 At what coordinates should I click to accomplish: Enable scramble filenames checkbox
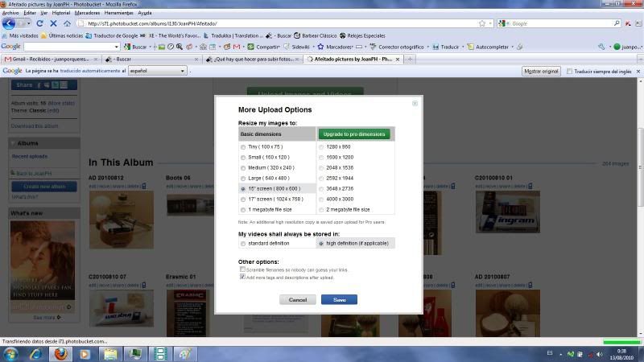pyautogui.click(x=242, y=269)
